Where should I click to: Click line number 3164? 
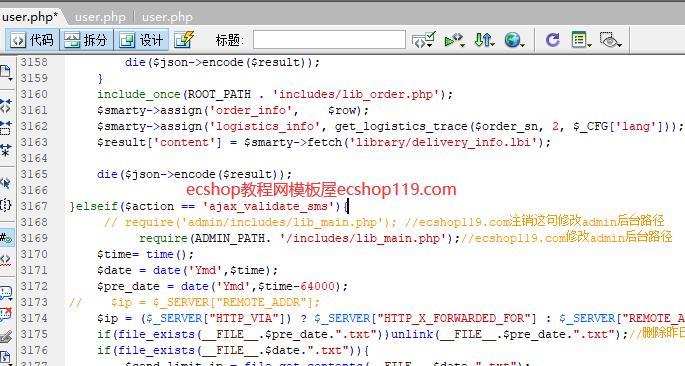click(x=34, y=158)
